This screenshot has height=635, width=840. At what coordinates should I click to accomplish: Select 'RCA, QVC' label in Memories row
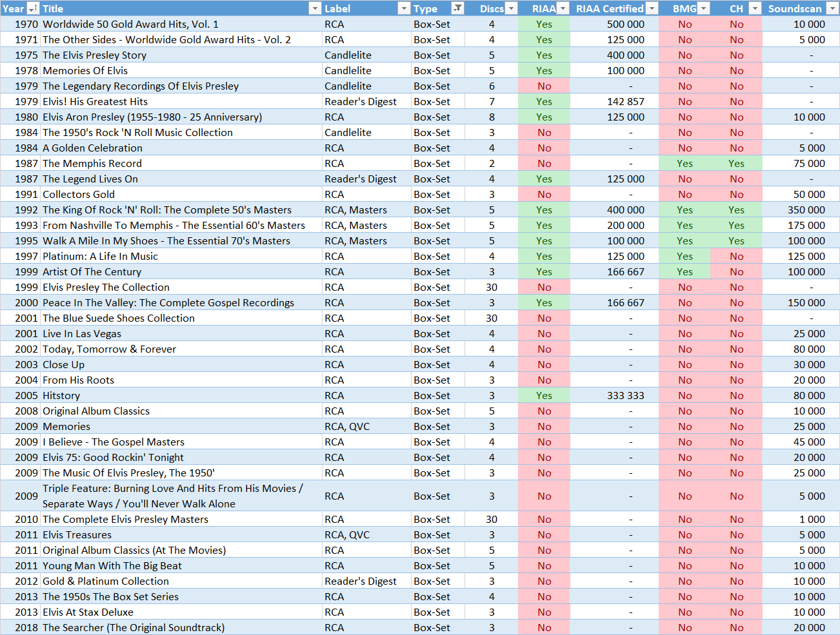coord(366,426)
